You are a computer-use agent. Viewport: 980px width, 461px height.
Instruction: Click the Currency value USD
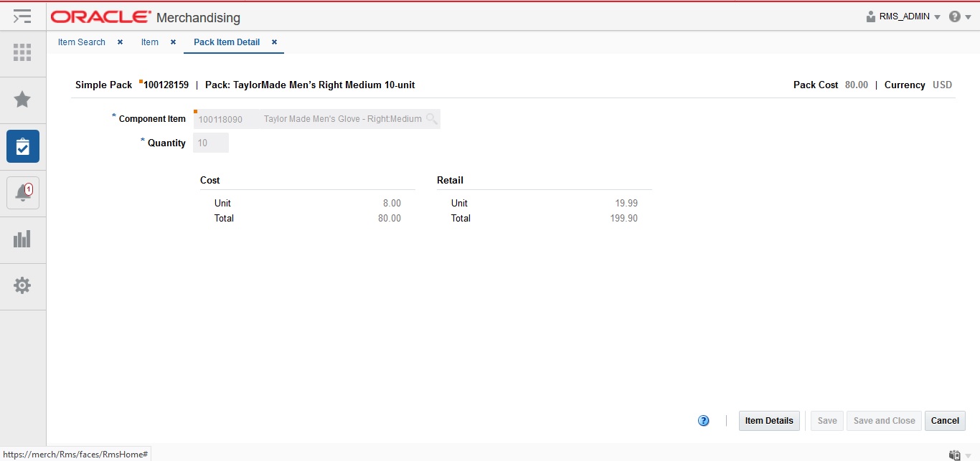click(943, 85)
